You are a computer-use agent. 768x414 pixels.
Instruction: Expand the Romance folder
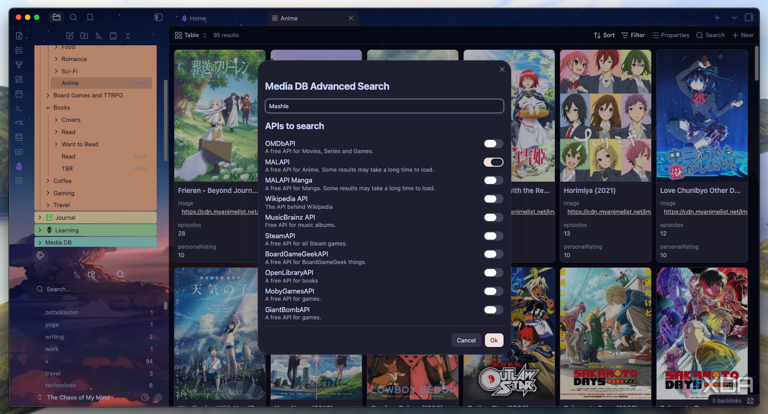tap(56, 59)
